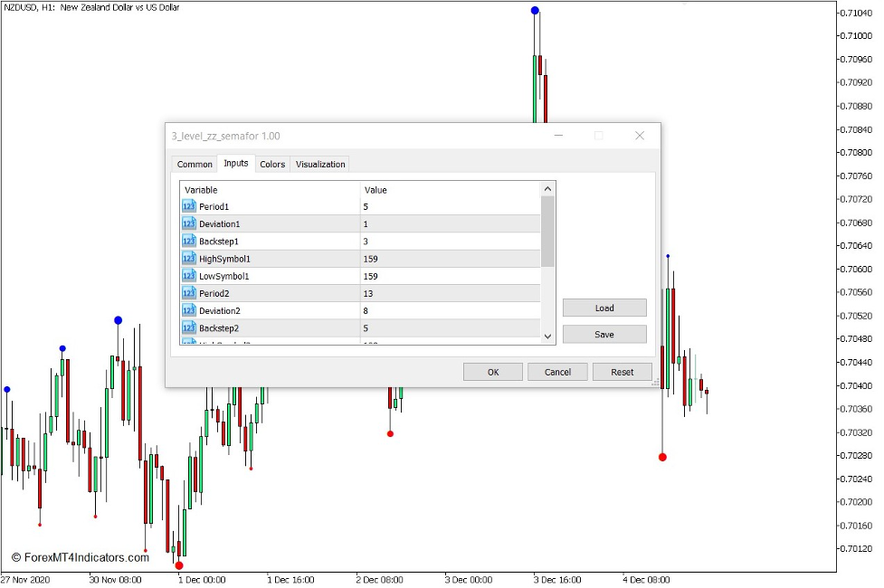
Task: Confirm settings with the OK button
Action: (x=492, y=371)
